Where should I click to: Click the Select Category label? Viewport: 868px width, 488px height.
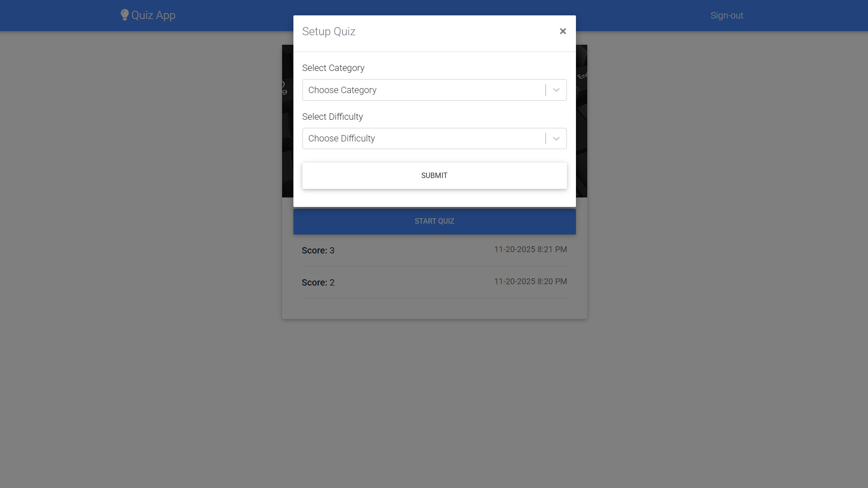coord(333,68)
